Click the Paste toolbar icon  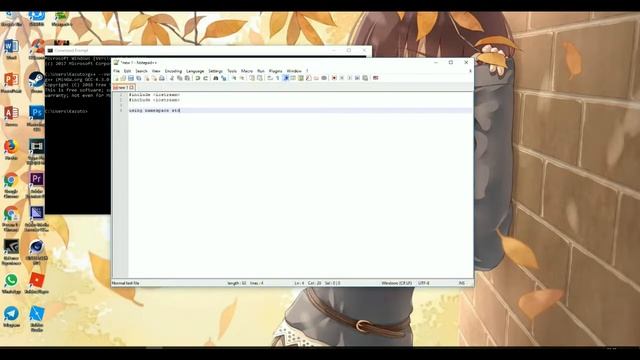[187, 78]
